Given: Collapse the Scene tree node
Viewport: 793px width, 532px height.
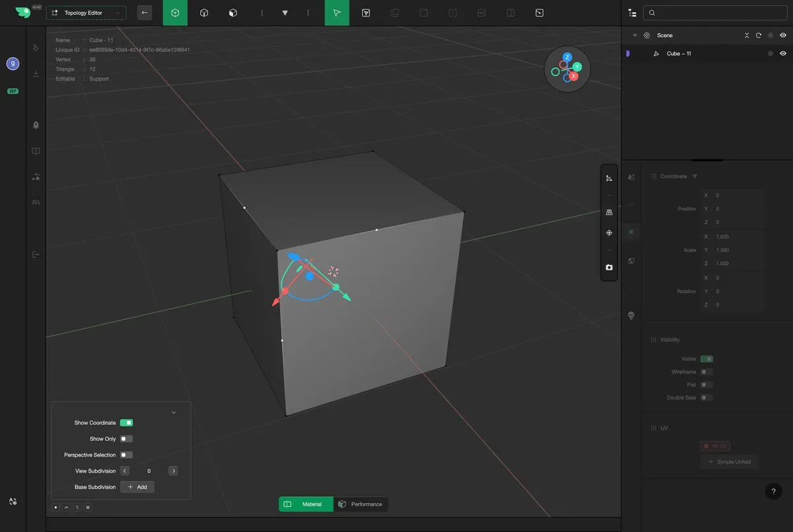Looking at the screenshot, I should coord(635,36).
